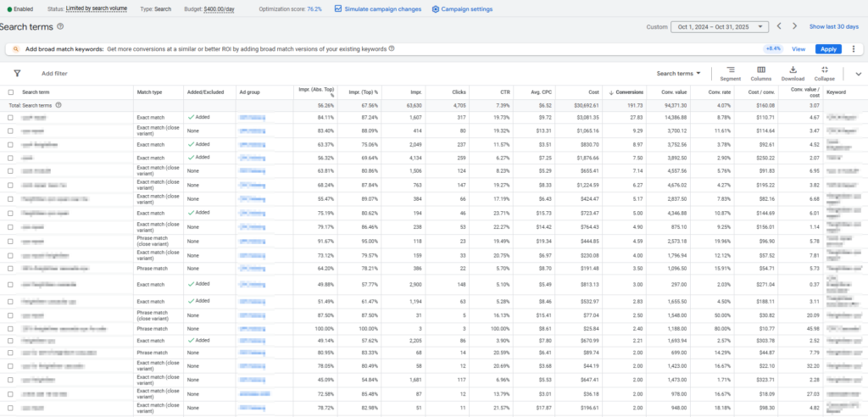Click the Add filter field
This screenshot has width=868, height=417.
pos(54,74)
